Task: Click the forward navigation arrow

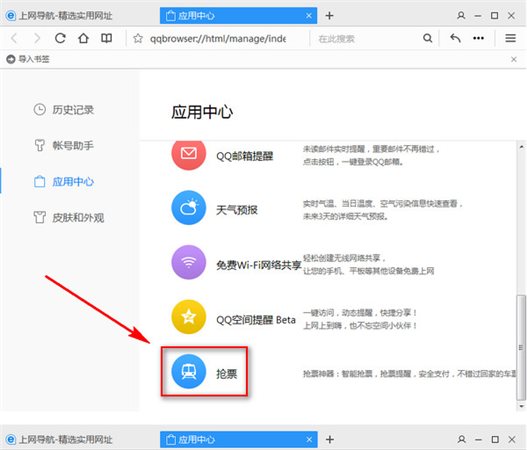Action: coord(37,38)
